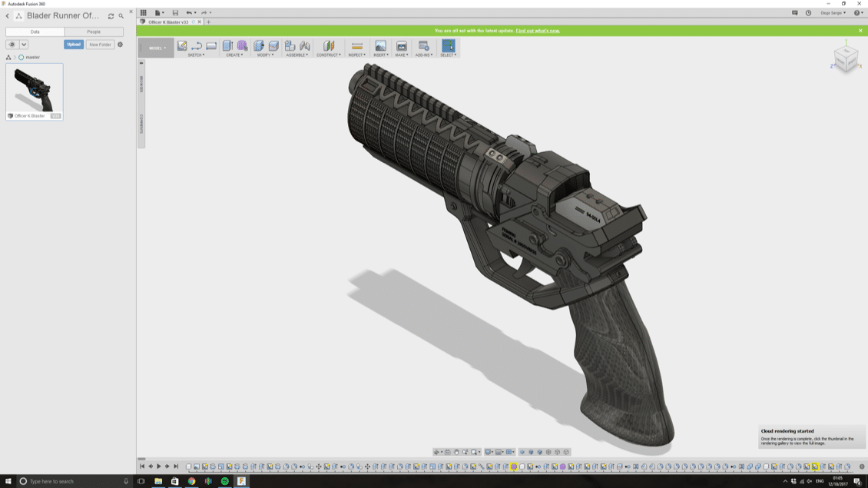Image resolution: width=868 pixels, height=488 pixels.
Task: Expand the Diego Sergio account menu
Action: [833, 13]
